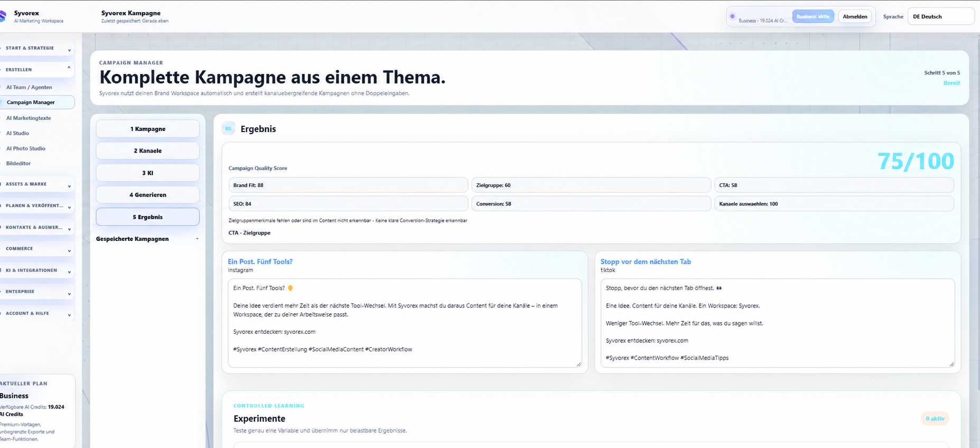Screen dimensions: 980x448
Task: Select step 2 Kanaele
Action: pos(147,151)
